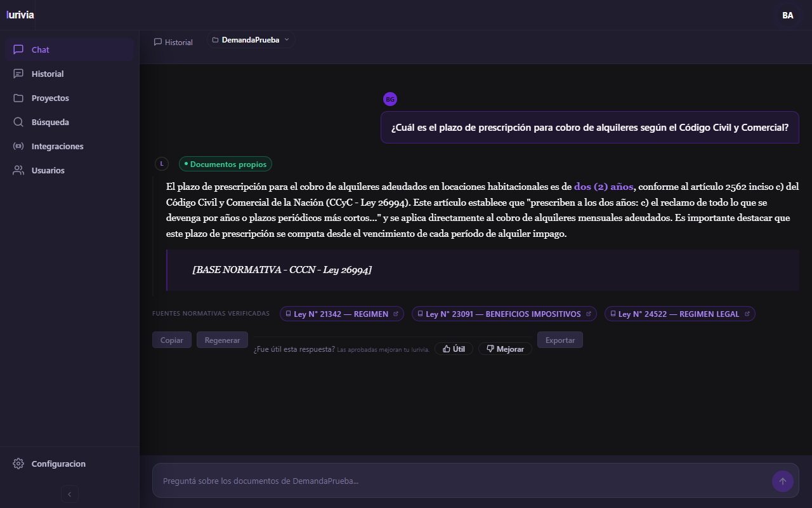The width and height of the screenshot is (812, 508).
Task: Click the BG user avatar on the message
Action: coord(390,99)
